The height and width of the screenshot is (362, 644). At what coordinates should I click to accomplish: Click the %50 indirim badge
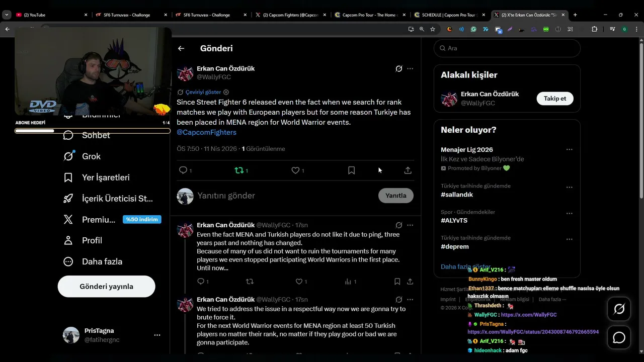(x=142, y=219)
